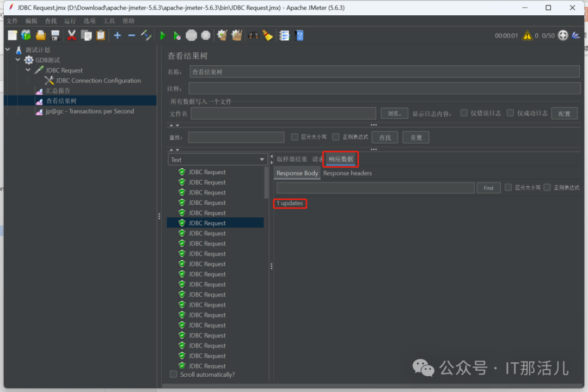Toggle enable/disable element icon
Screen dimensions: 588x392
point(146,35)
